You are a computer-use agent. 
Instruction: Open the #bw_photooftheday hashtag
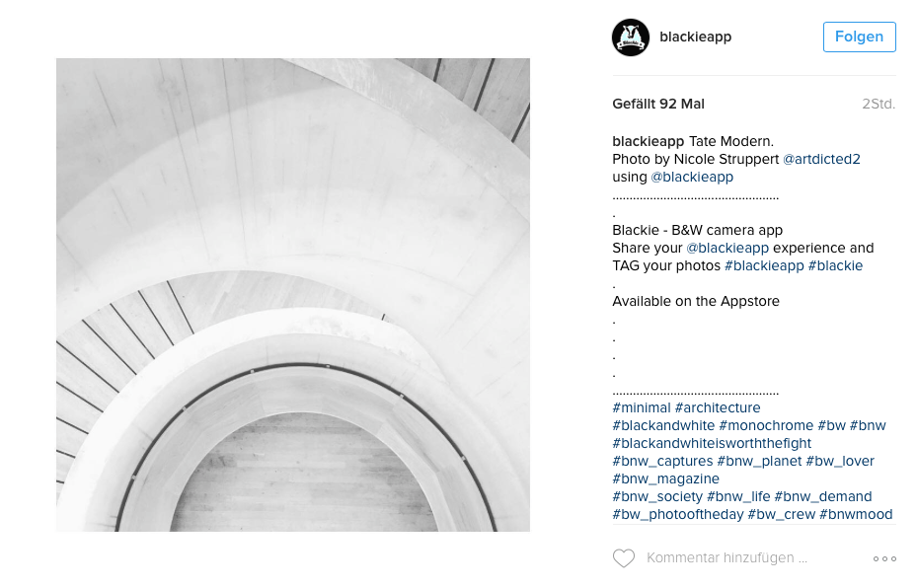[x=678, y=514]
